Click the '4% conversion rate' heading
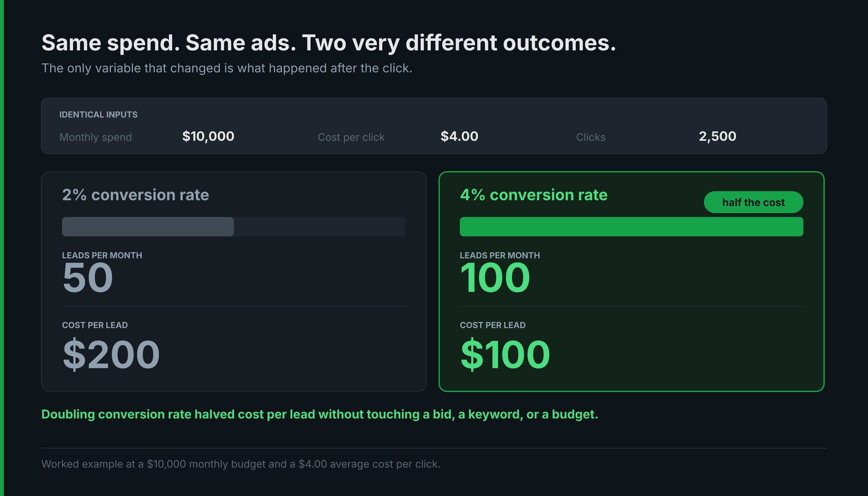 point(533,195)
